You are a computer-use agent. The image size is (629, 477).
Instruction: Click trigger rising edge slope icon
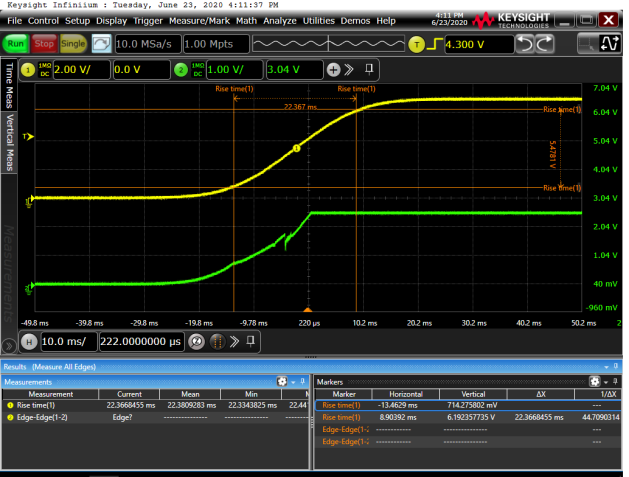point(434,44)
